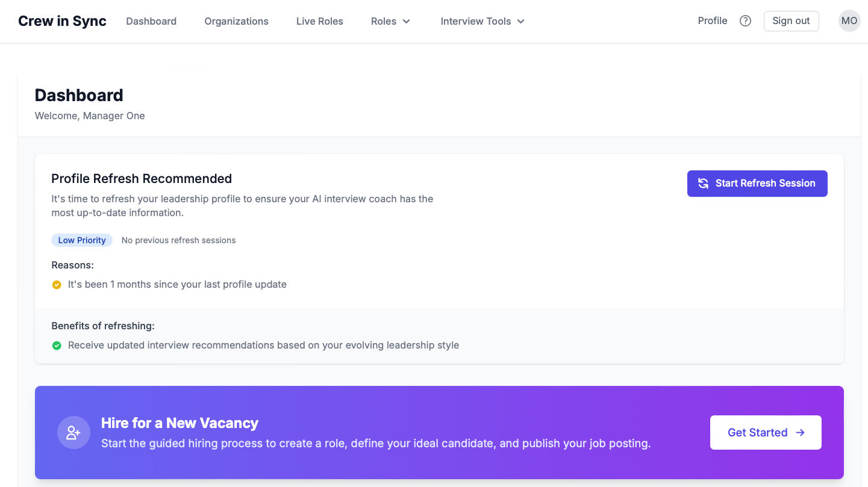Click the Crew in Sync logo
This screenshot has height=487, width=868.
coord(62,20)
